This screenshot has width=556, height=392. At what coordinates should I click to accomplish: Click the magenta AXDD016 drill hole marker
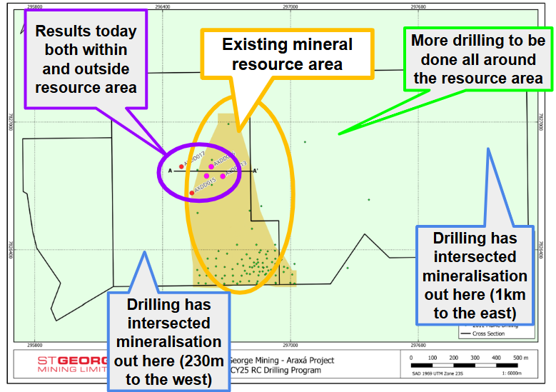(211, 166)
